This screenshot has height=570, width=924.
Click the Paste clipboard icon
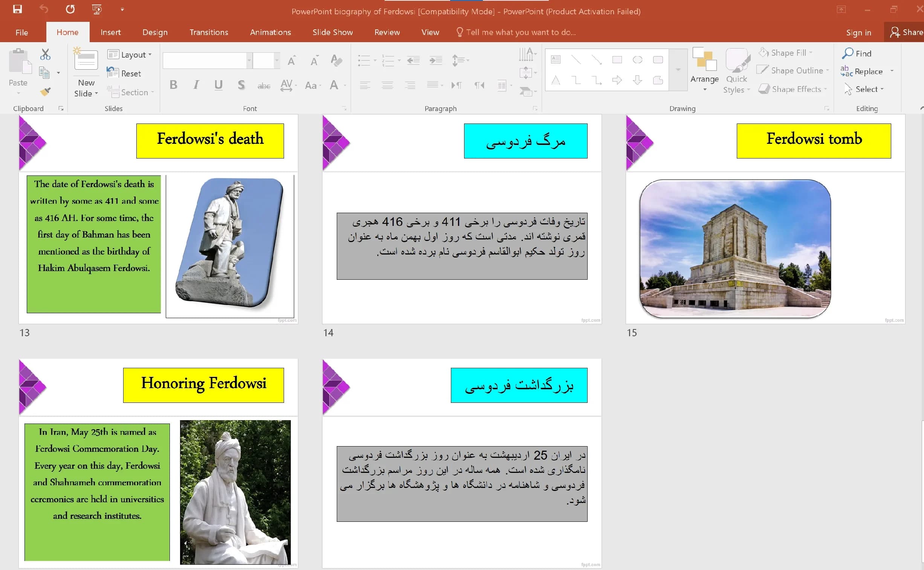coord(20,61)
